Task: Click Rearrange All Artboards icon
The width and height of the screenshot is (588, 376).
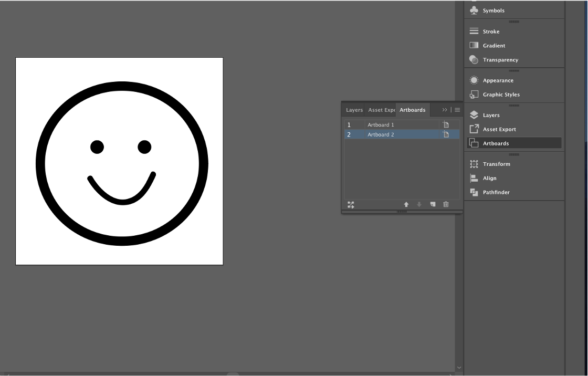Action: point(351,204)
